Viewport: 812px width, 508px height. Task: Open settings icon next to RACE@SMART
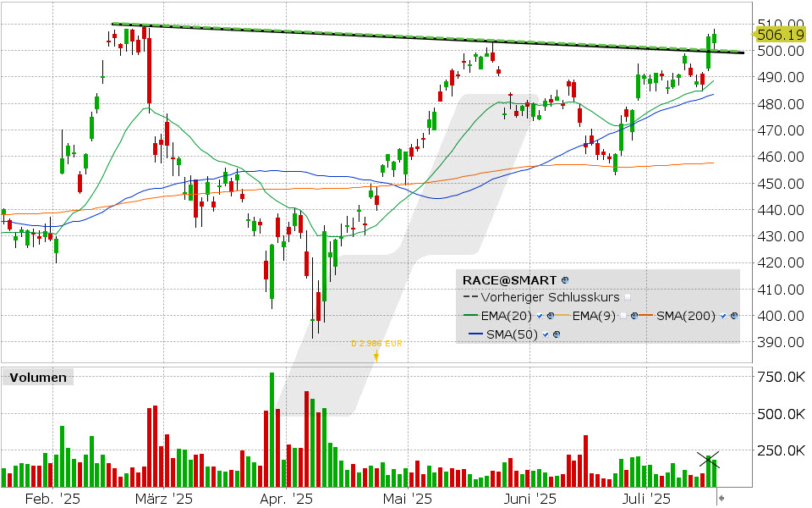click(565, 280)
